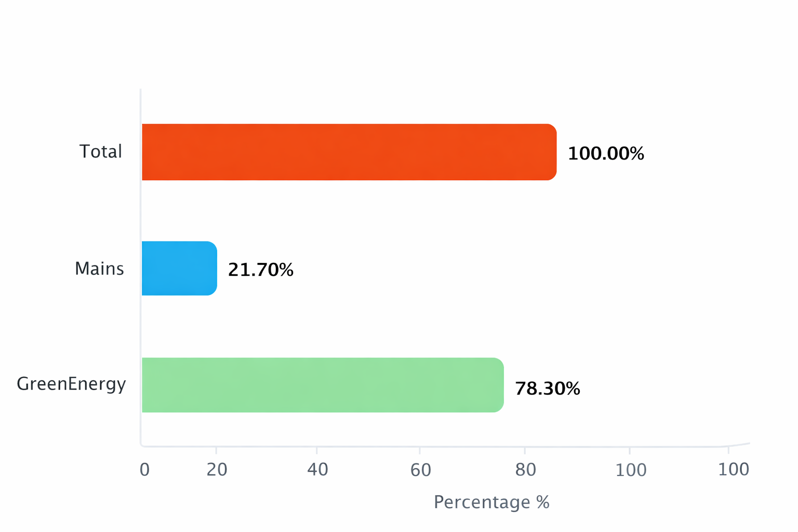Click the Percentage % axis title
This screenshot has width=798, height=532.
click(x=491, y=502)
